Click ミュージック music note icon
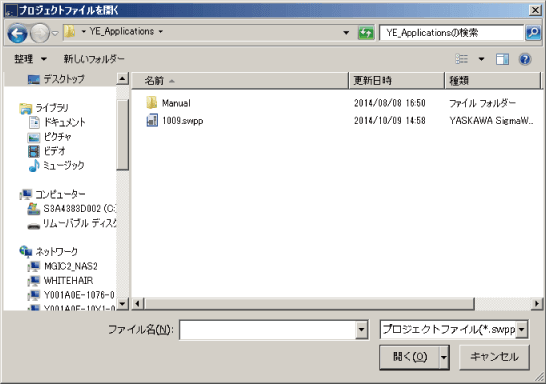The width and height of the screenshot is (546, 384). pos(34,165)
